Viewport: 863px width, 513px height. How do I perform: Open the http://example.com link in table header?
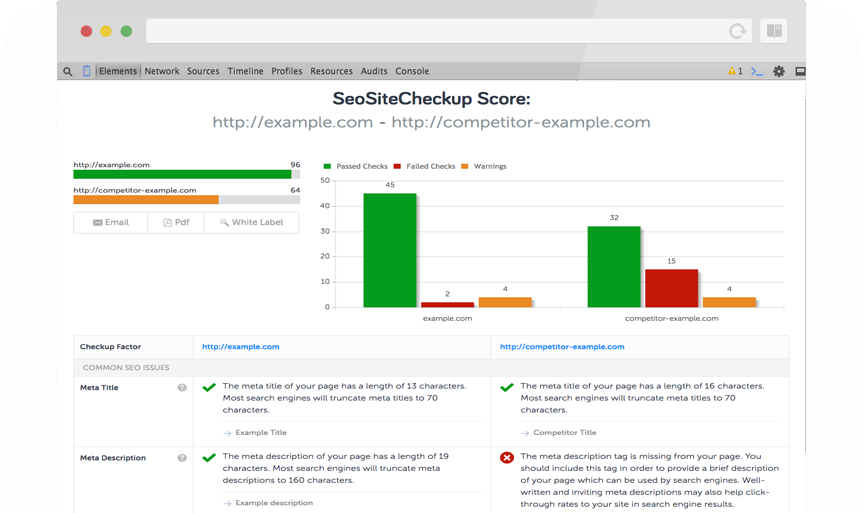pyautogui.click(x=241, y=347)
